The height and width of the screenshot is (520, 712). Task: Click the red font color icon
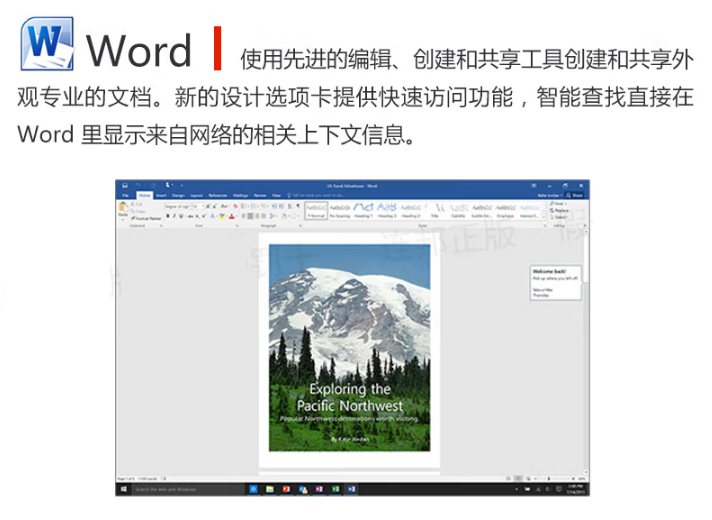pyautogui.click(x=232, y=216)
